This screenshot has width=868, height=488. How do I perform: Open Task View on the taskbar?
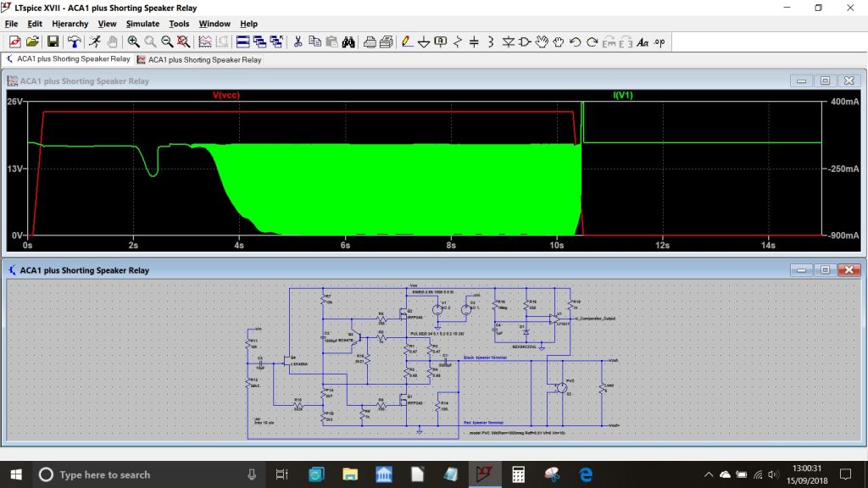(281, 474)
